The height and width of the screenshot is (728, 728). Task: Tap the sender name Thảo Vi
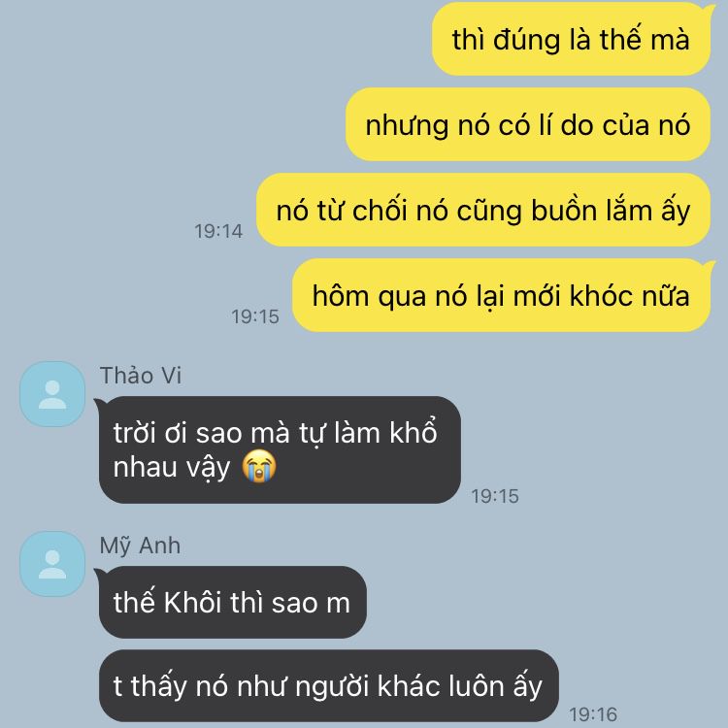pos(141,375)
